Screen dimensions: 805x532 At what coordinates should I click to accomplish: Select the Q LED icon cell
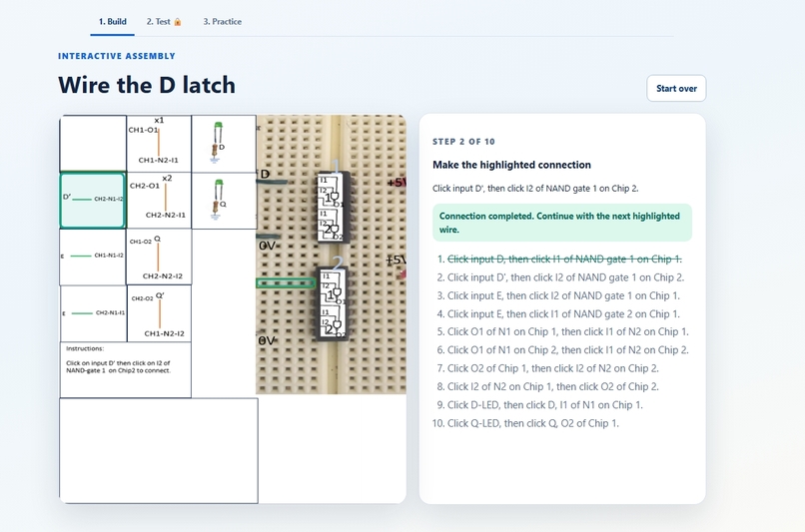point(224,201)
